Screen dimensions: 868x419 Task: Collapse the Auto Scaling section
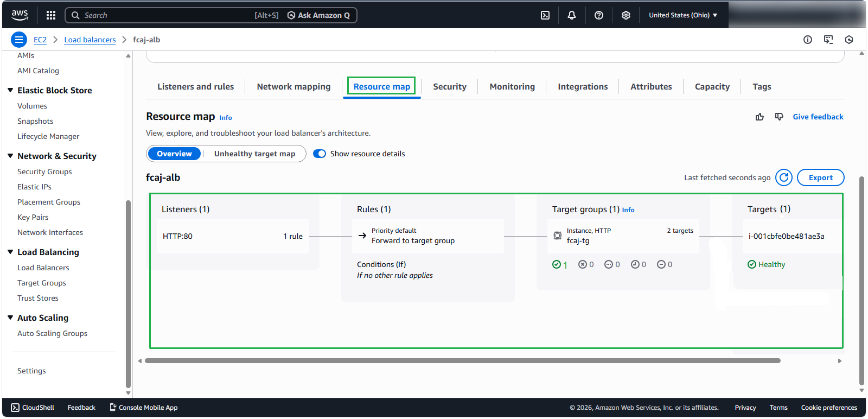tap(10, 318)
